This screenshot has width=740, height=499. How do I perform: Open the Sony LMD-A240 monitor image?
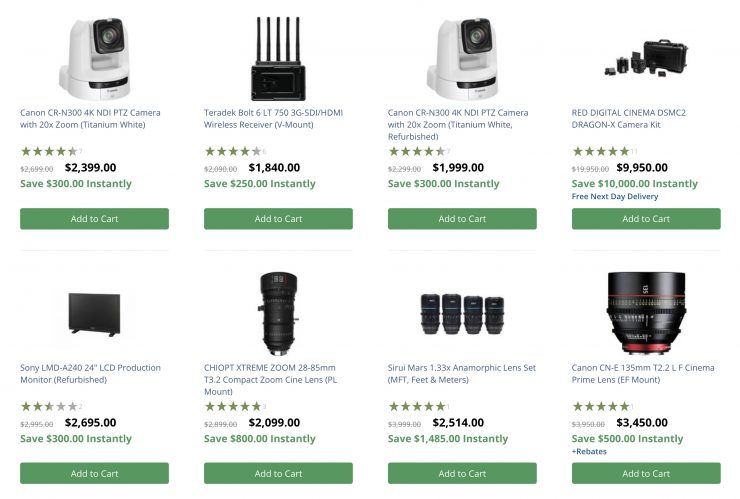pyautogui.click(x=94, y=313)
